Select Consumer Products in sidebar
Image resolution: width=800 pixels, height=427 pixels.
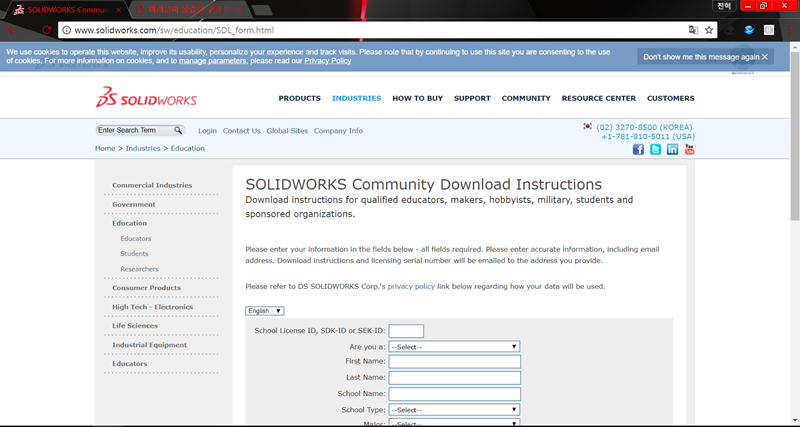[146, 288]
